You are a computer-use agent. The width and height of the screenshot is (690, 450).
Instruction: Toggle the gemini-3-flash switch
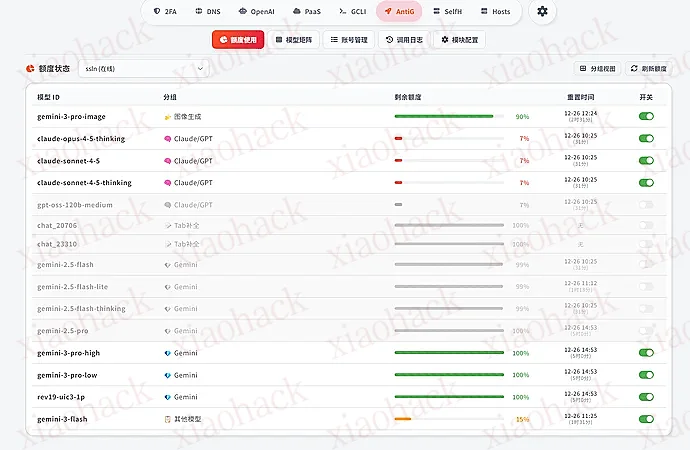tap(646, 419)
